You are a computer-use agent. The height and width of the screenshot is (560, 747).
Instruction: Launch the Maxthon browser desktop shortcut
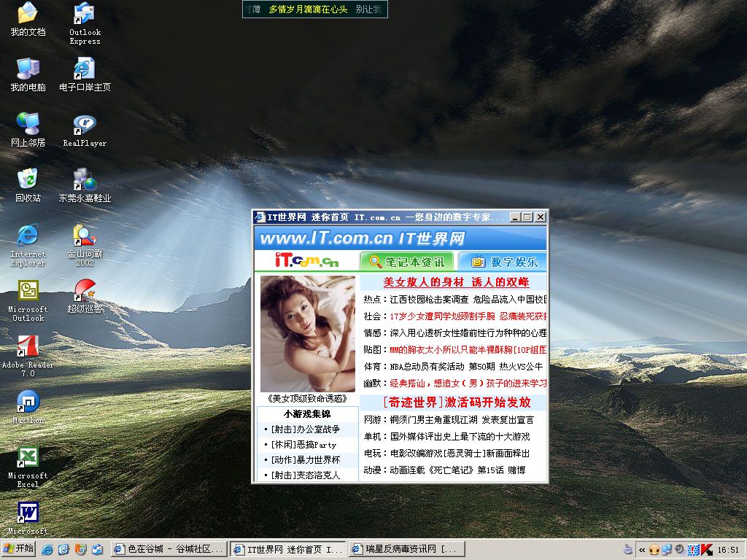coord(28,408)
